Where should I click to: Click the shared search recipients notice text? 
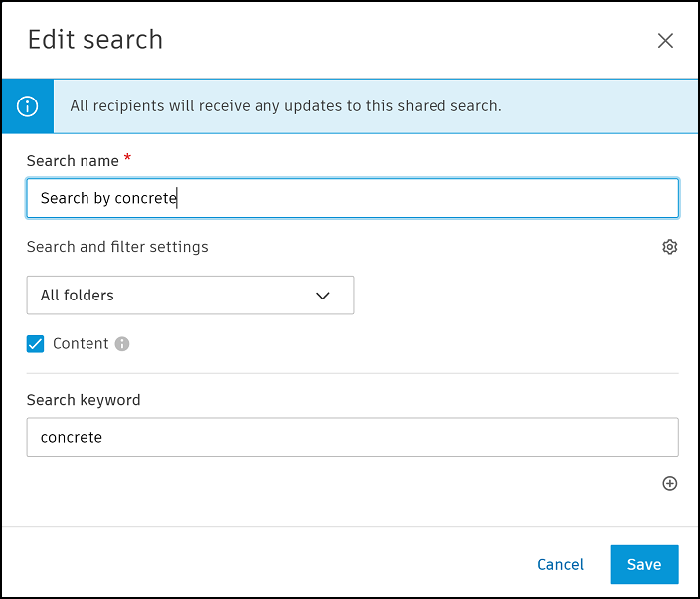click(x=285, y=105)
